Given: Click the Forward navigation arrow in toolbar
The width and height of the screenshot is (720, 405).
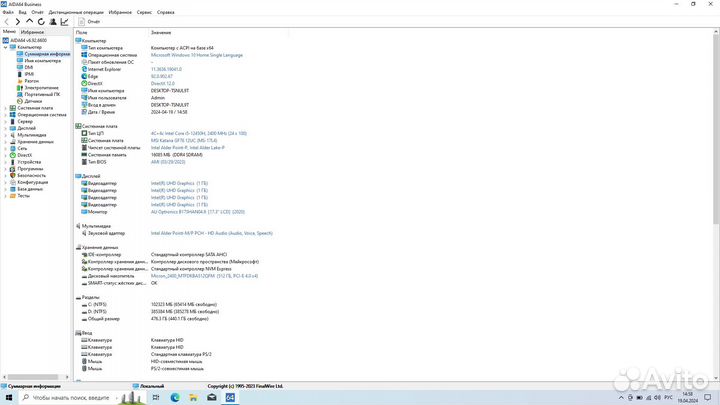Looking at the screenshot, I should click(x=17, y=20).
